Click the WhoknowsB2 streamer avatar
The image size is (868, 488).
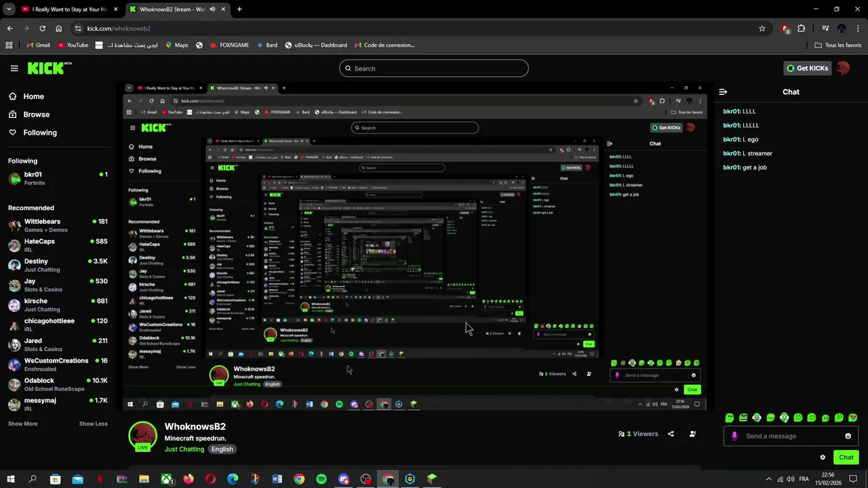(142, 436)
